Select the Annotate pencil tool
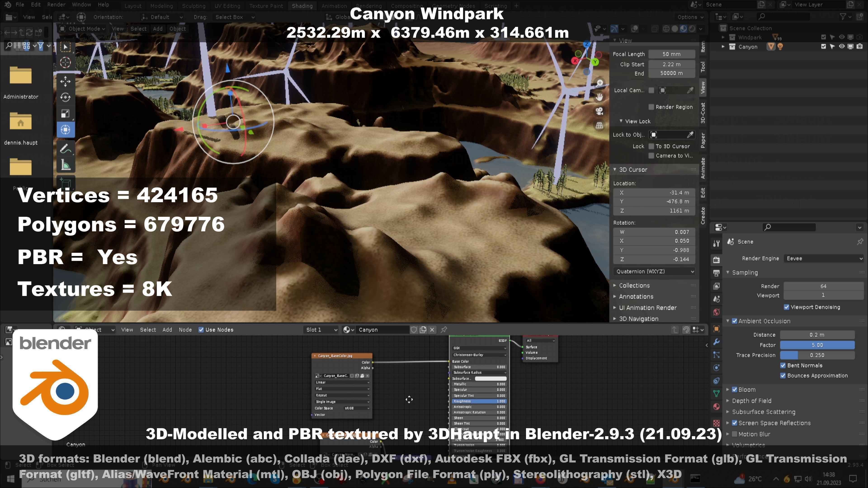The height and width of the screenshot is (488, 868). [x=65, y=148]
